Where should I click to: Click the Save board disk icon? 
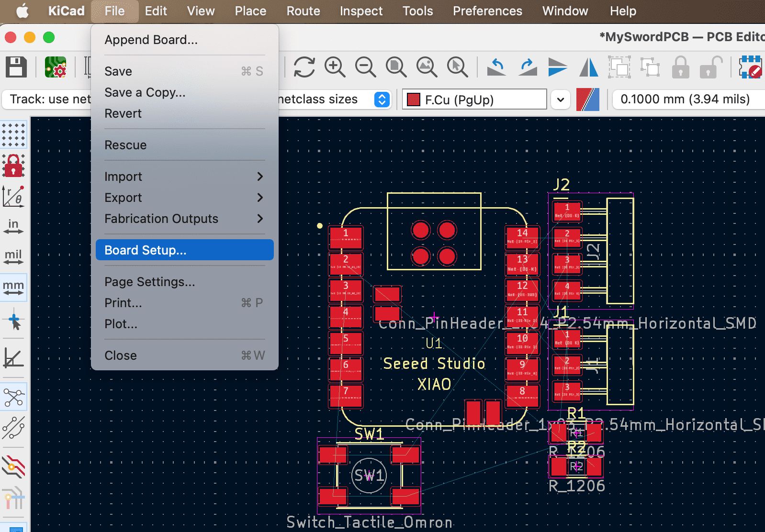(16, 67)
